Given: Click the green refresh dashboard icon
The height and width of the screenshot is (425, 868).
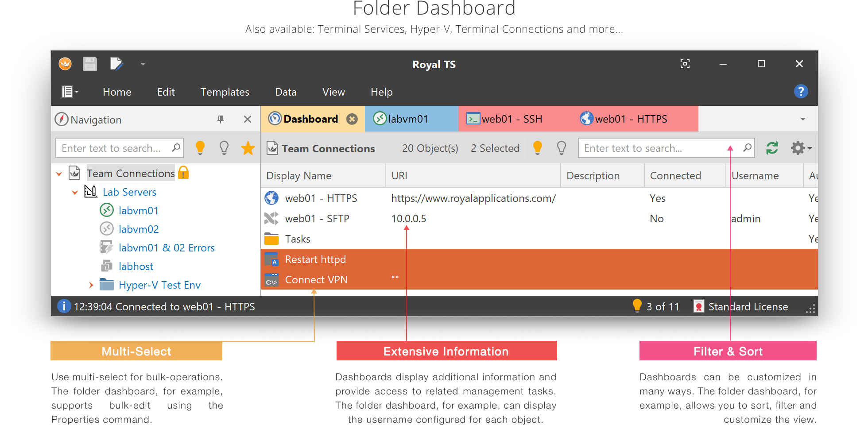Looking at the screenshot, I should tap(772, 148).
